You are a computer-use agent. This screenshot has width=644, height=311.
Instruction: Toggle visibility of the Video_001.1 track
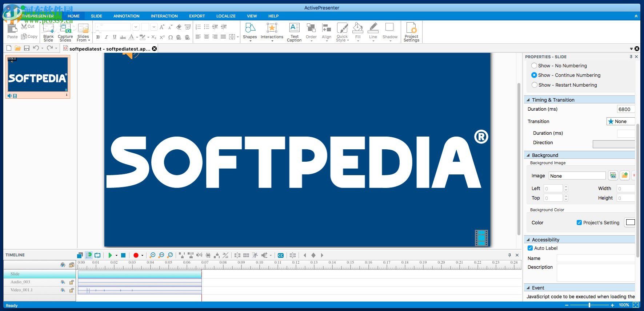coord(63,290)
